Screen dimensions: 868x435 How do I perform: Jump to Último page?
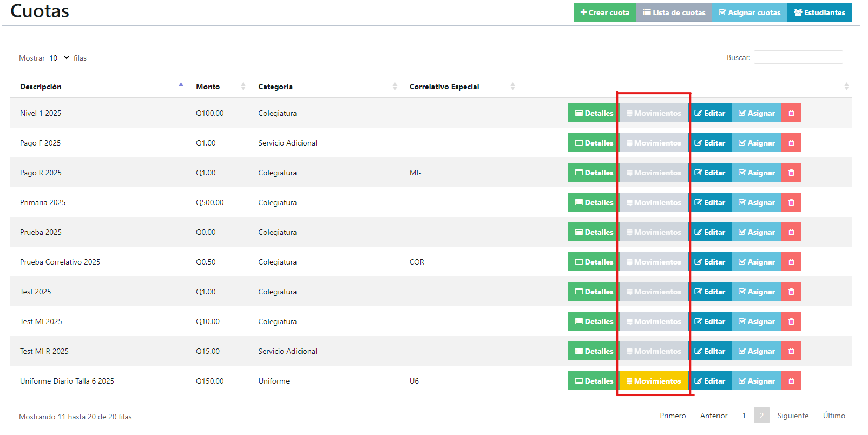(x=834, y=416)
